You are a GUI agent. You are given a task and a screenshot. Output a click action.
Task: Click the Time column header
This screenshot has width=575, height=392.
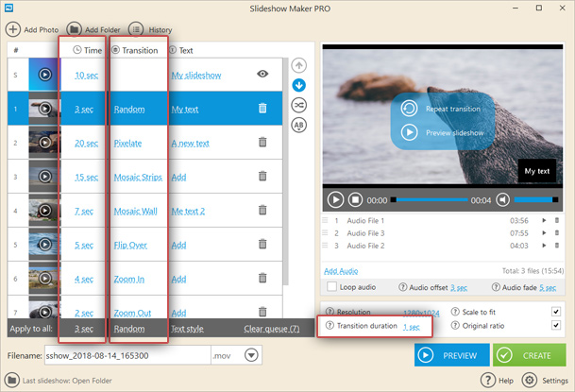pos(88,50)
